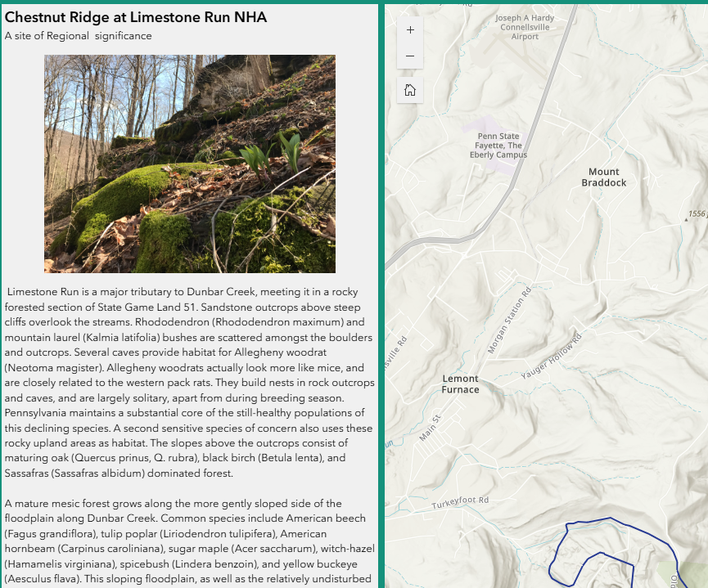708x588 pixels.
Task: Click the Main St road label
Action: (x=429, y=428)
